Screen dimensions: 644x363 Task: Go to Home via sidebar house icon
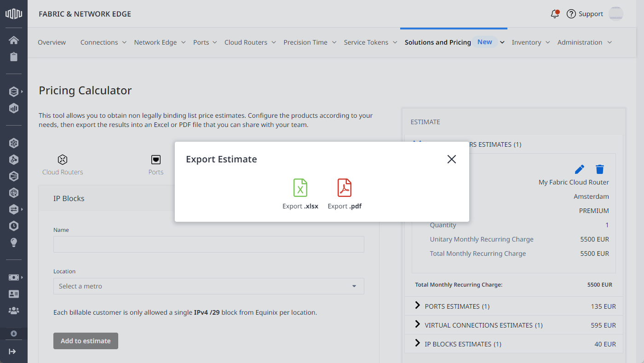coord(14,40)
